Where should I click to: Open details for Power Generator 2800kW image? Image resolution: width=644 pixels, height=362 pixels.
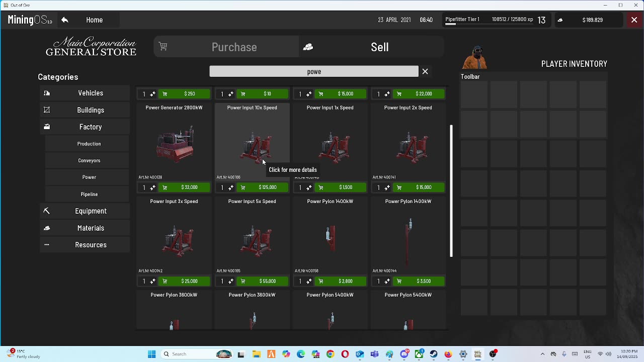[x=174, y=145]
